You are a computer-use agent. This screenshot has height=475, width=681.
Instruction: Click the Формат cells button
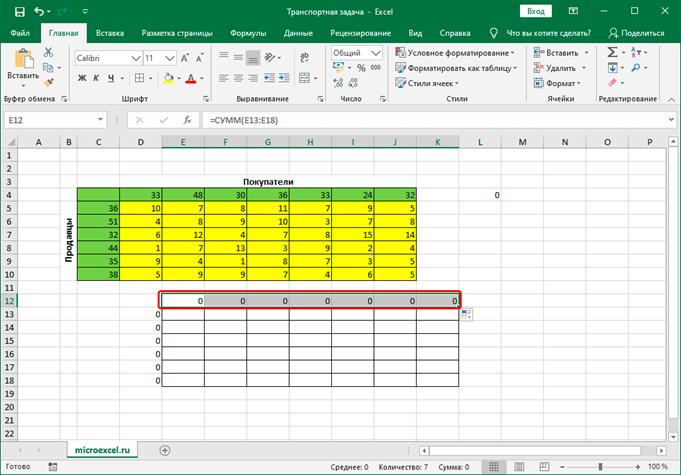[557, 83]
